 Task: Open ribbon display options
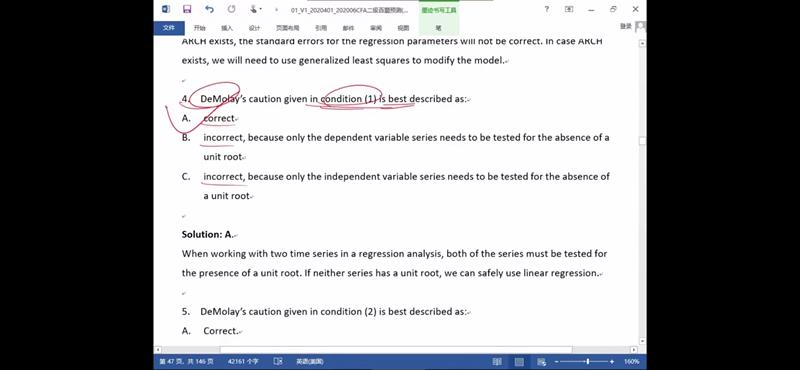(569, 9)
